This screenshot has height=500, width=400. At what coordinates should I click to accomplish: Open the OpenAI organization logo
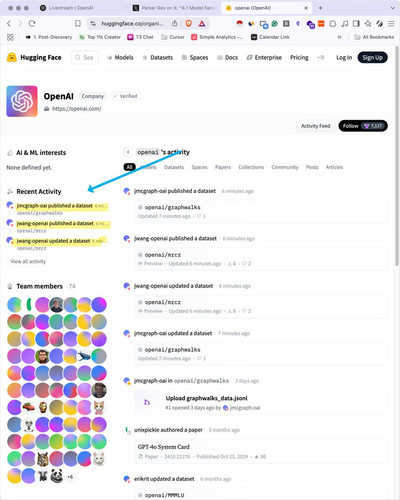click(x=22, y=101)
